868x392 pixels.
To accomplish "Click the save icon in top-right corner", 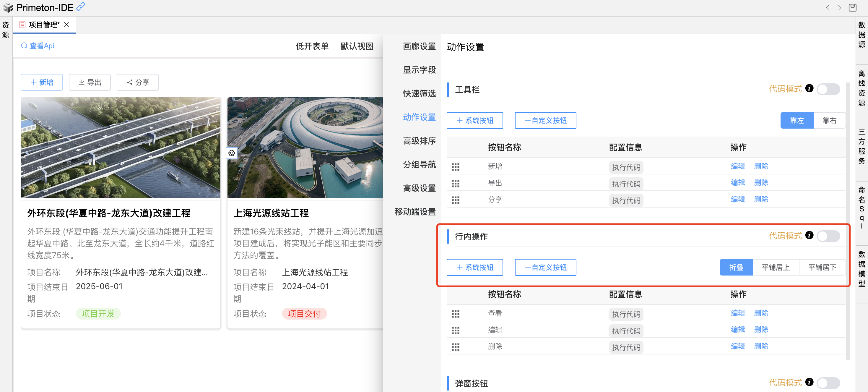I will tap(852, 7).
